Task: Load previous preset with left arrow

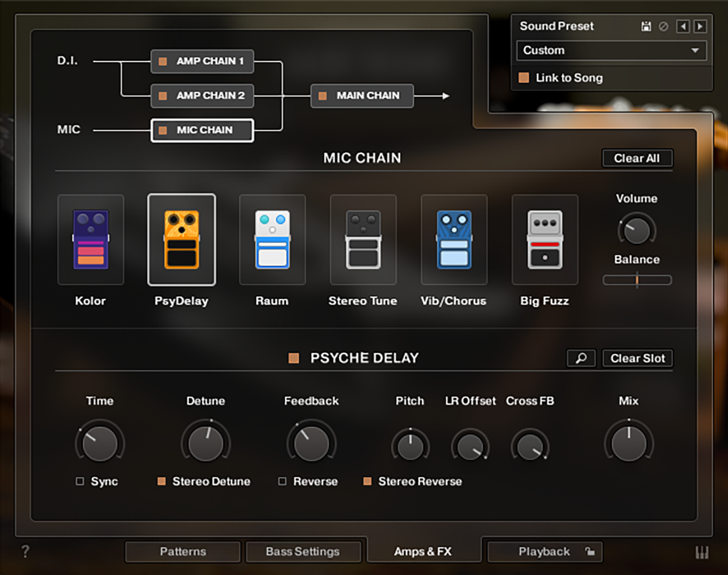Action: 683,26
